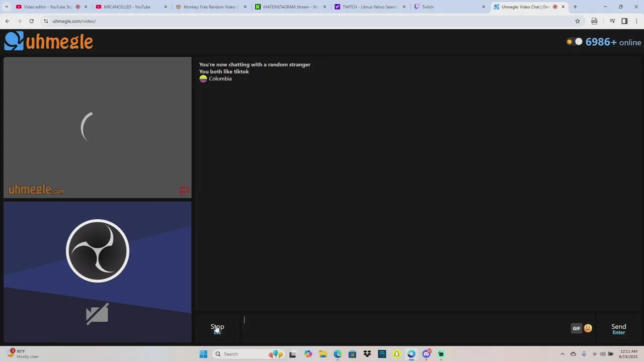Switch to Video editor - YouTube Studio tab
The width and height of the screenshot is (644, 362).
(x=48, y=7)
